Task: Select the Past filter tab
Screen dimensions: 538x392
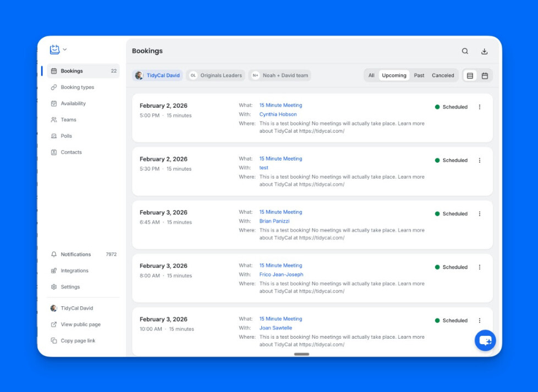Action: 419,75
